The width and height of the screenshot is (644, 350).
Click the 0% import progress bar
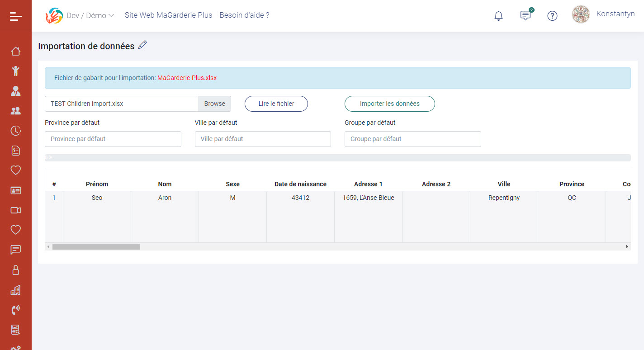[x=337, y=157]
